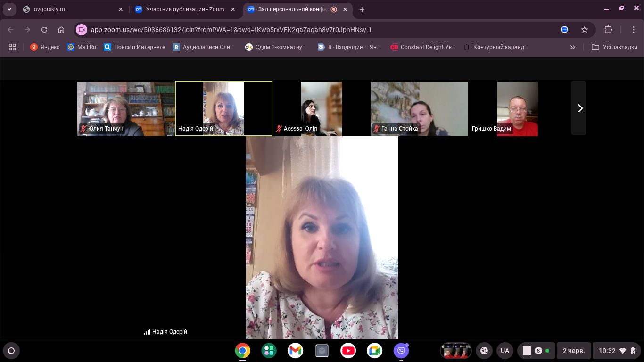
Task: Switch the UA keyboard language
Action: (x=505, y=351)
